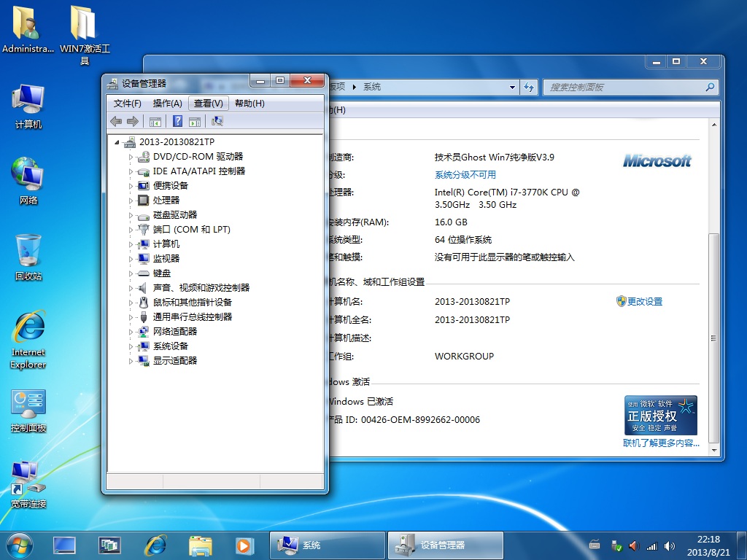Select the 键盘 tree item
This screenshot has height=560, width=747.
click(161, 273)
